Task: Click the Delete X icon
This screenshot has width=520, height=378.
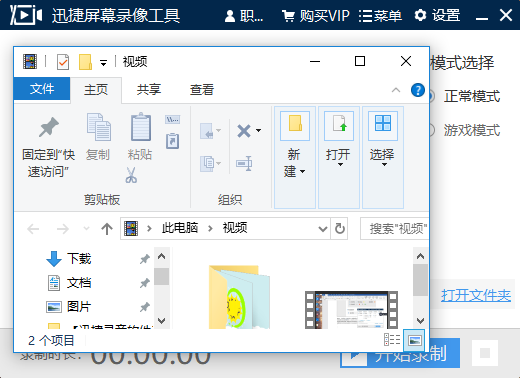Action: [x=244, y=131]
